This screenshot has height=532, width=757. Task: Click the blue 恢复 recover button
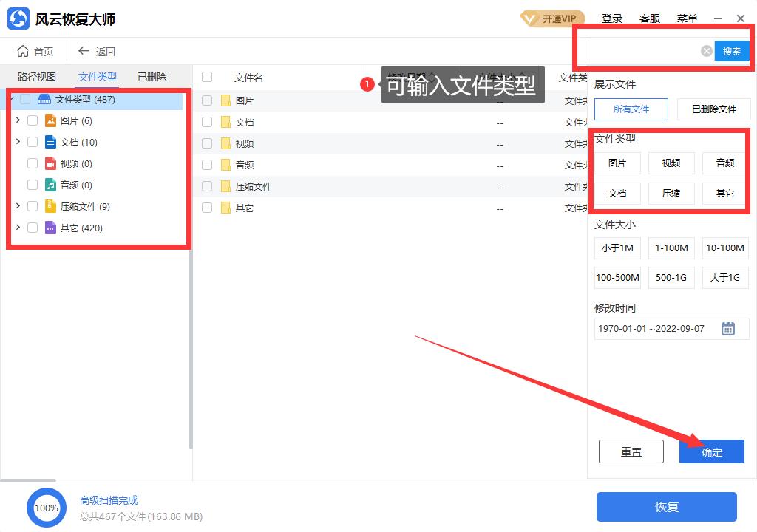click(x=667, y=507)
